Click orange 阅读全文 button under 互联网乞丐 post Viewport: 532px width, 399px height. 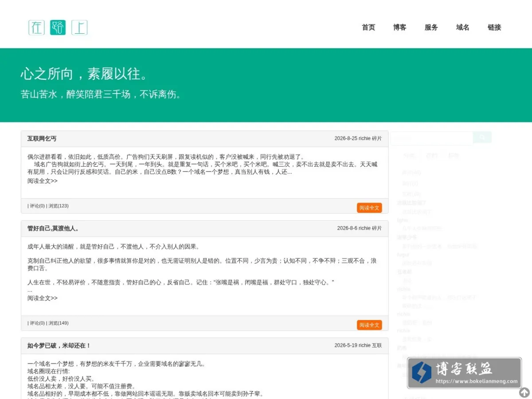(x=369, y=208)
